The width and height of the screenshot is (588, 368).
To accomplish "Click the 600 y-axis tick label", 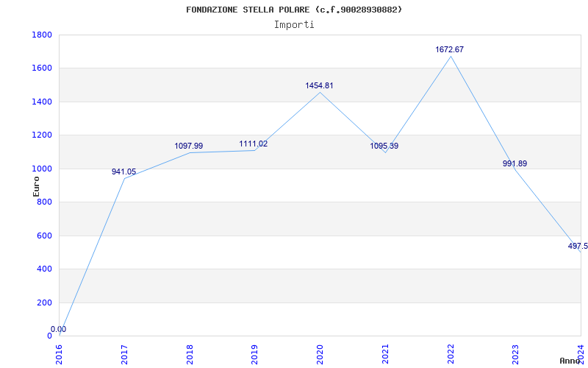I will point(44,236).
